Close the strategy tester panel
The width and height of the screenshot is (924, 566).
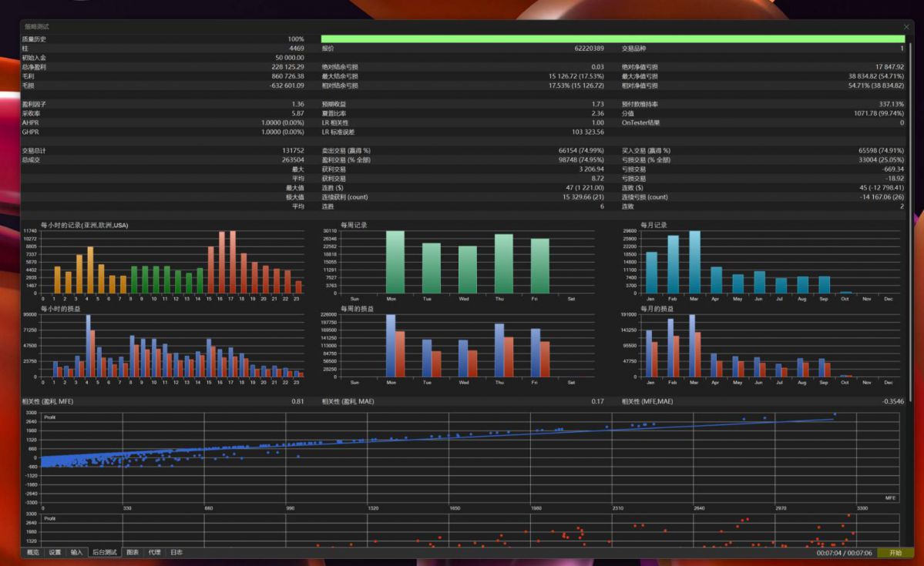906,26
